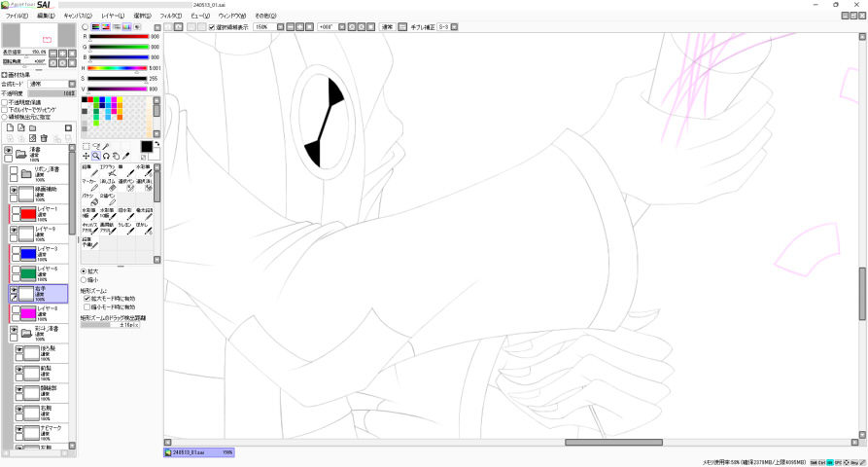This screenshot has width=868, height=467.
Task: Open the 150% zoom level dropdown in toolbar
Action: pyautogui.click(x=280, y=26)
